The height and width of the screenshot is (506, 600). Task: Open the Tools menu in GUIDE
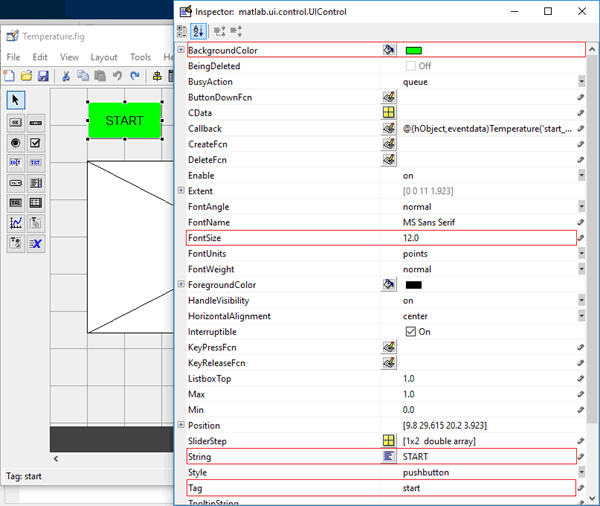click(x=140, y=57)
